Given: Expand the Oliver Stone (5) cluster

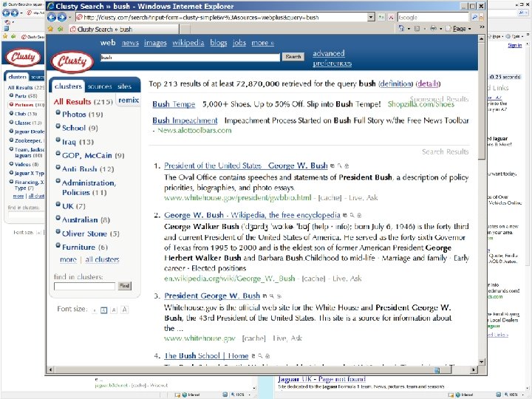Looking at the screenshot, I should [x=58, y=232].
